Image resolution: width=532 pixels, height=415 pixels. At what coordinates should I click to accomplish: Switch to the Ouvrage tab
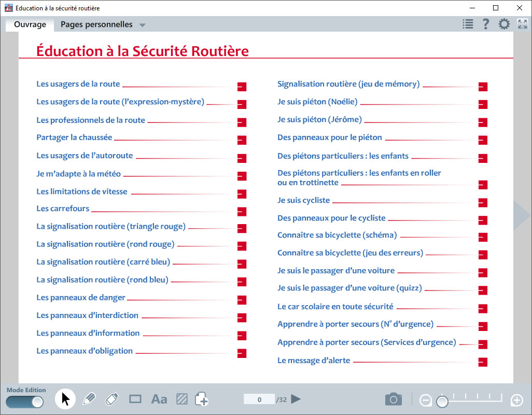pyautogui.click(x=30, y=24)
